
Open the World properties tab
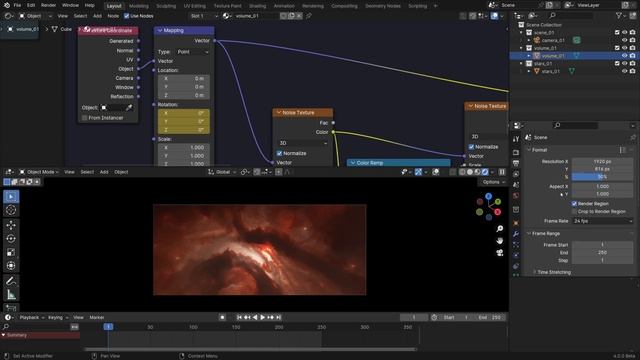(516, 196)
